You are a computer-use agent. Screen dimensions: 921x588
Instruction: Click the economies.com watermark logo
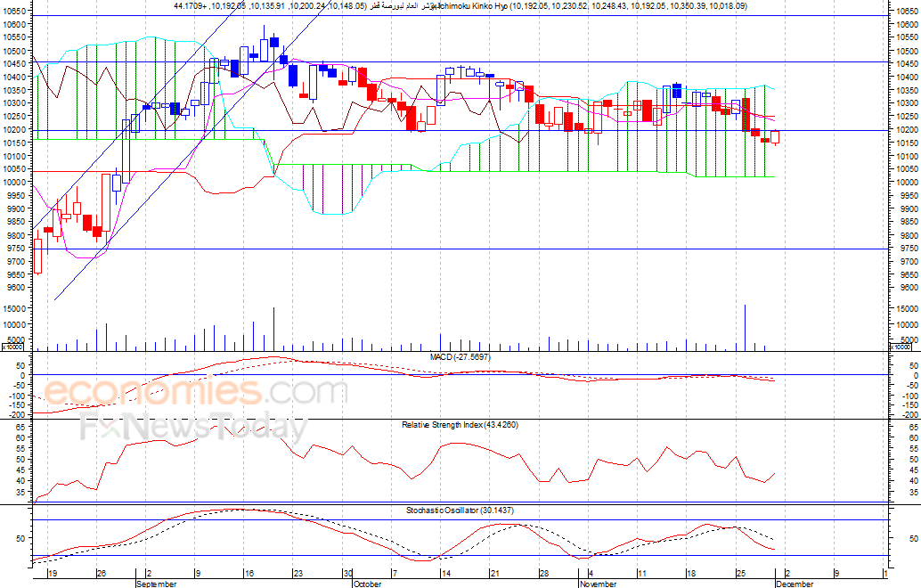pyautogui.click(x=196, y=392)
